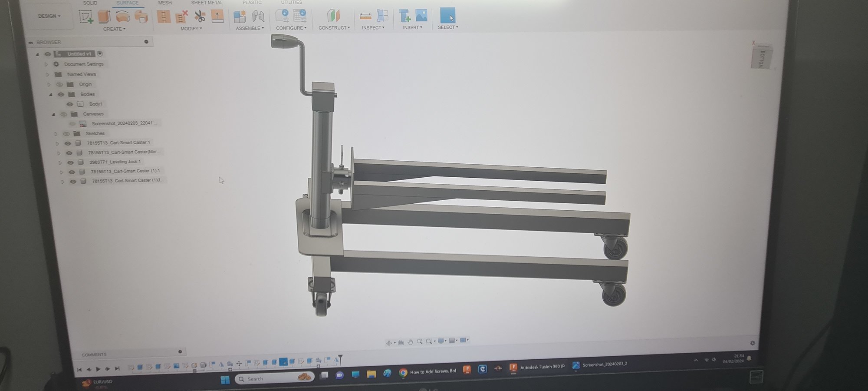Open the Sheet Metal tab
Screen dimensions: 868x391
[207, 3]
